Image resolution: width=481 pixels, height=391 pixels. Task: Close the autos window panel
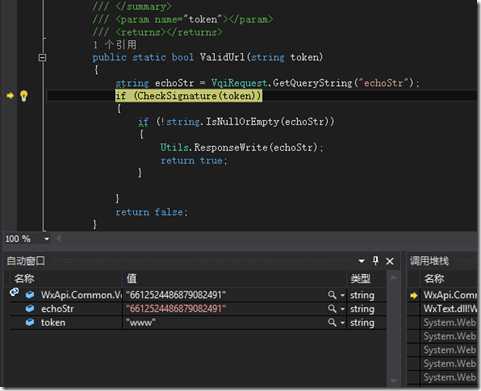click(x=390, y=261)
